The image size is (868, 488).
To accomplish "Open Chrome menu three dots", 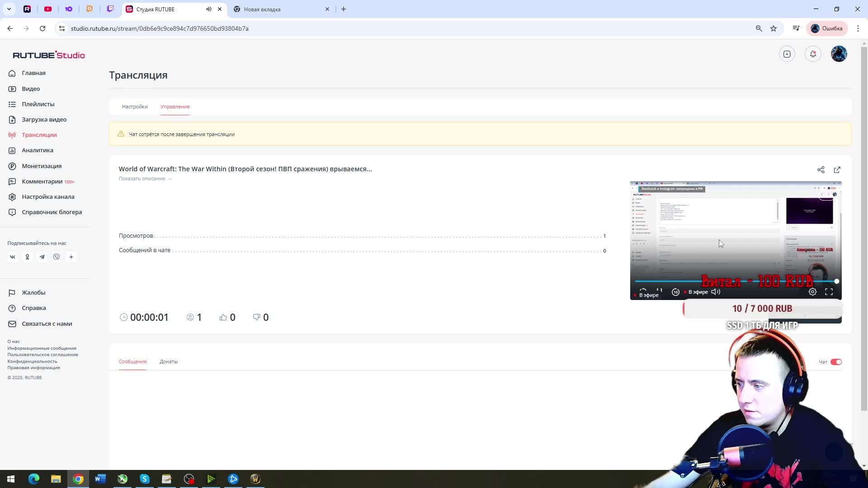I will (858, 28).
